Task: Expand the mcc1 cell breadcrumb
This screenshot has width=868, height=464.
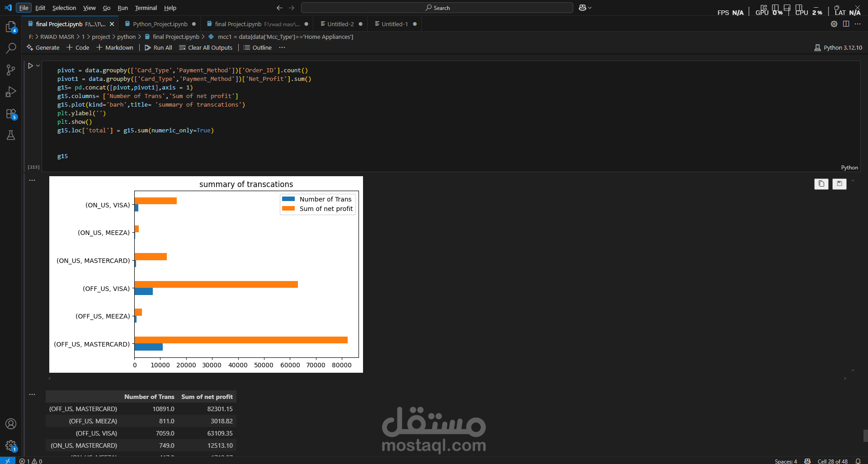Action: coord(281,37)
